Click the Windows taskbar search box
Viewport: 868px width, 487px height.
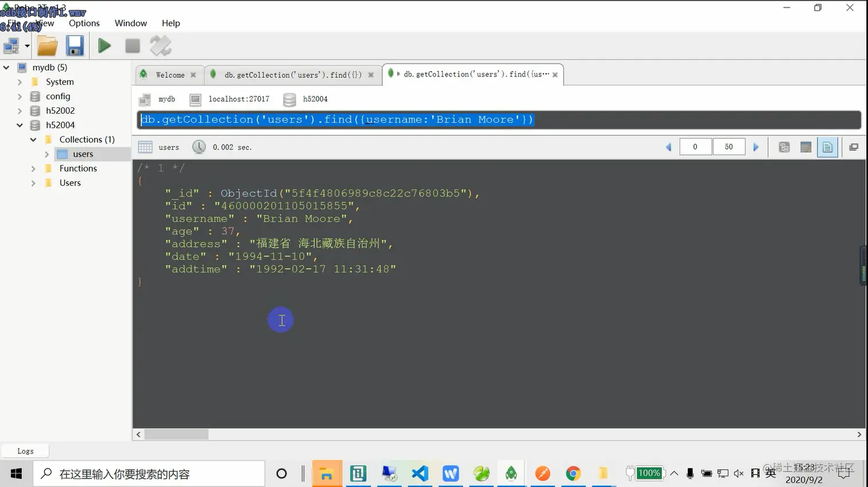149,474
